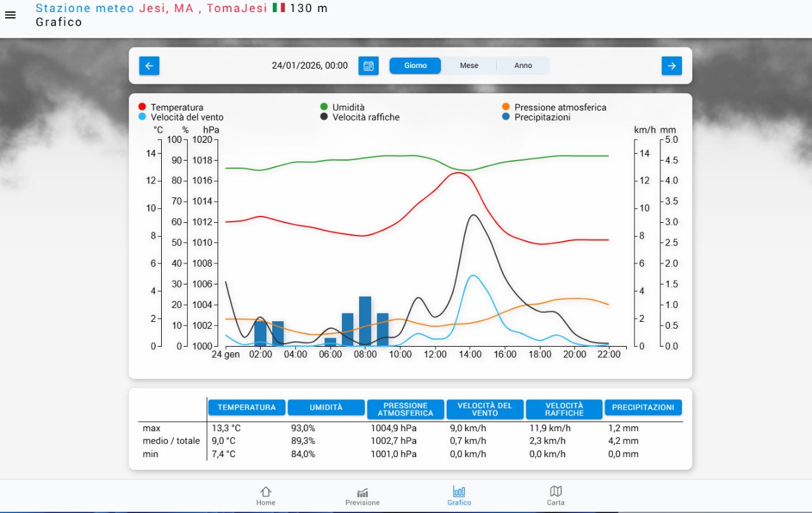812x513 pixels.
Task: Select the Grafico chart icon
Action: (459, 492)
